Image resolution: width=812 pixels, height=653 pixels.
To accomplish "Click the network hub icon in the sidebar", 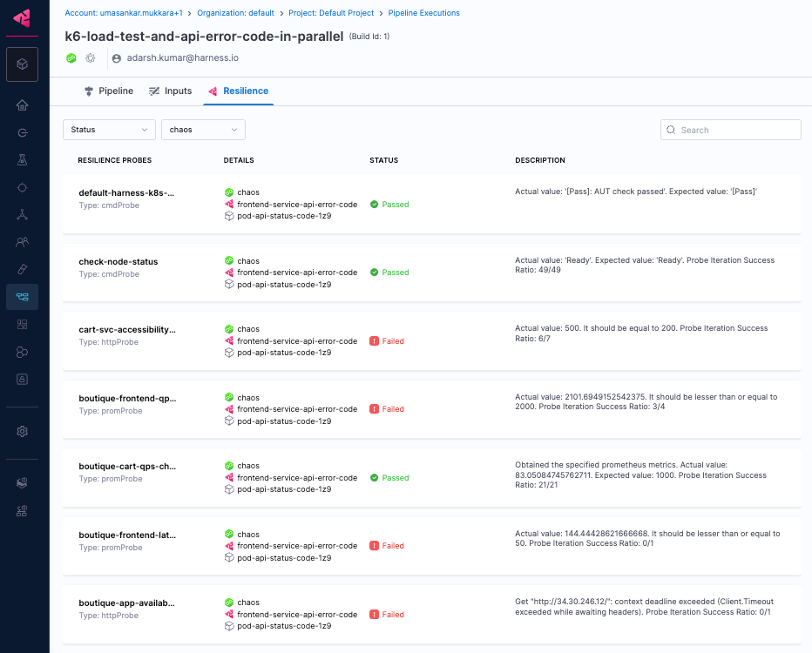I will pos(22,215).
